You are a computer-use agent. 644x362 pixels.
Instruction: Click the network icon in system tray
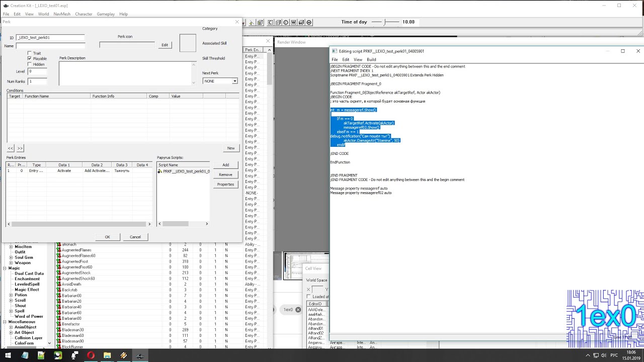pyautogui.click(x=596, y=355)
